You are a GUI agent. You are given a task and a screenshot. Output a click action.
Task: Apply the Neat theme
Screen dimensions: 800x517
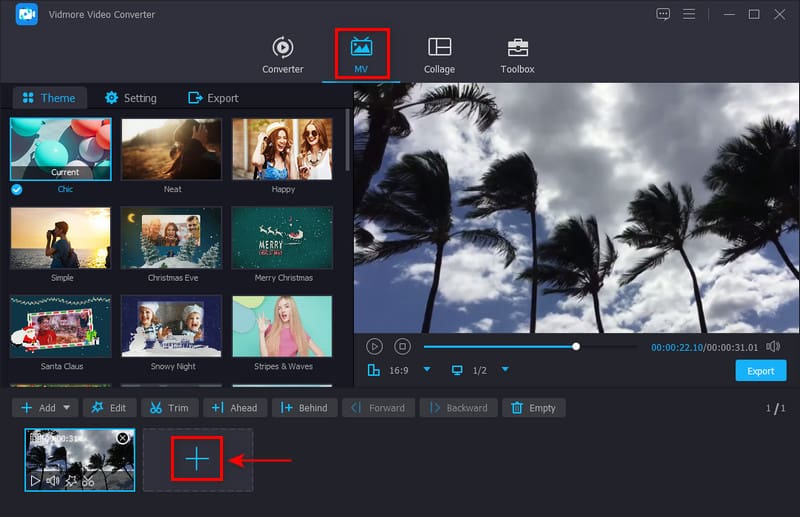click(171, 149)
